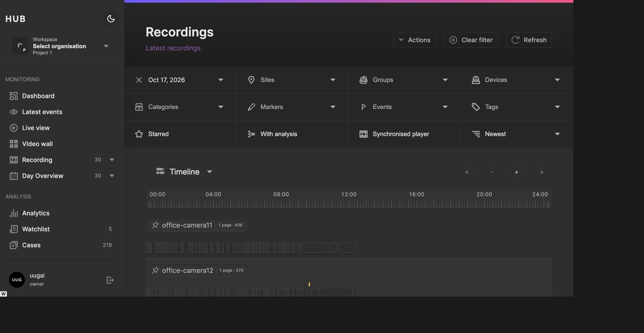This screenshot has width=644, height=333.
Task: Open the Timeline view dropdown
Action: point(184,172)
